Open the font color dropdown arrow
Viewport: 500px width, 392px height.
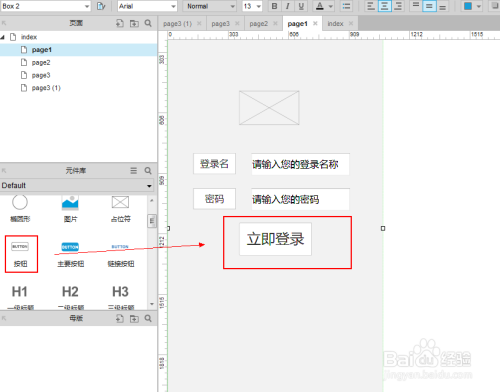tap(331, 6)
